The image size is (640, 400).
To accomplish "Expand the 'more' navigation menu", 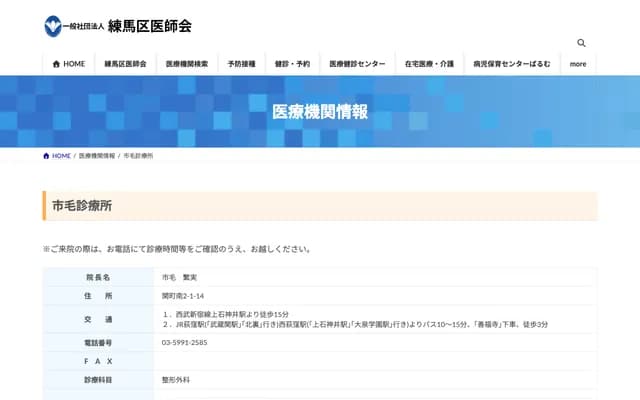I will pos(578,63).
